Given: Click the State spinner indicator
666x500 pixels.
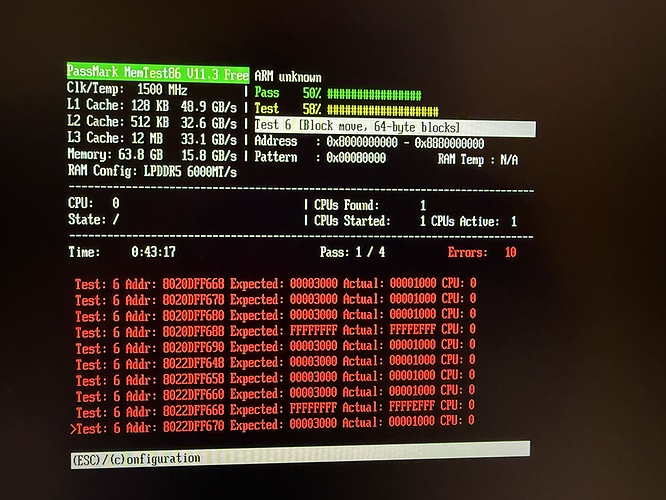Looking at the screenshot, I should tap(116, 220).
